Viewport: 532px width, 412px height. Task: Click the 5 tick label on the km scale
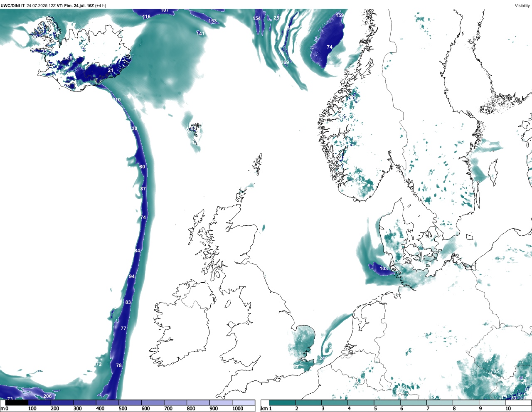(376, 409)
